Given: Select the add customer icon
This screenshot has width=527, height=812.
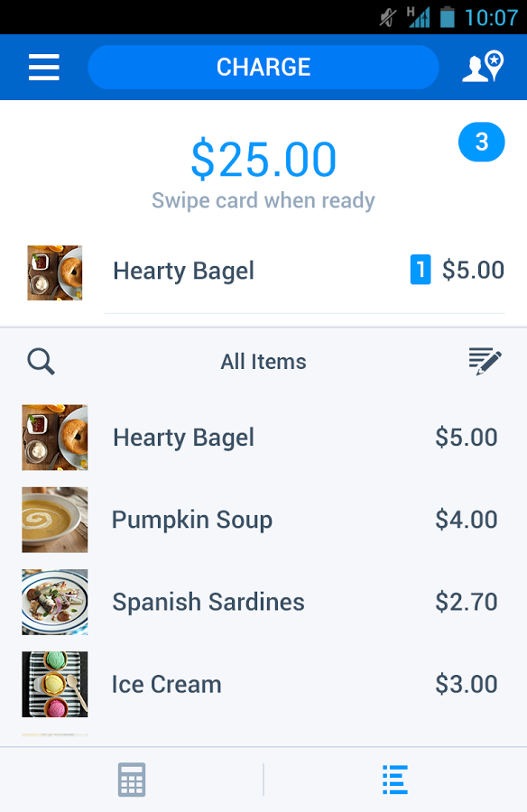Looking at the screenshot, I should point(484,67).
